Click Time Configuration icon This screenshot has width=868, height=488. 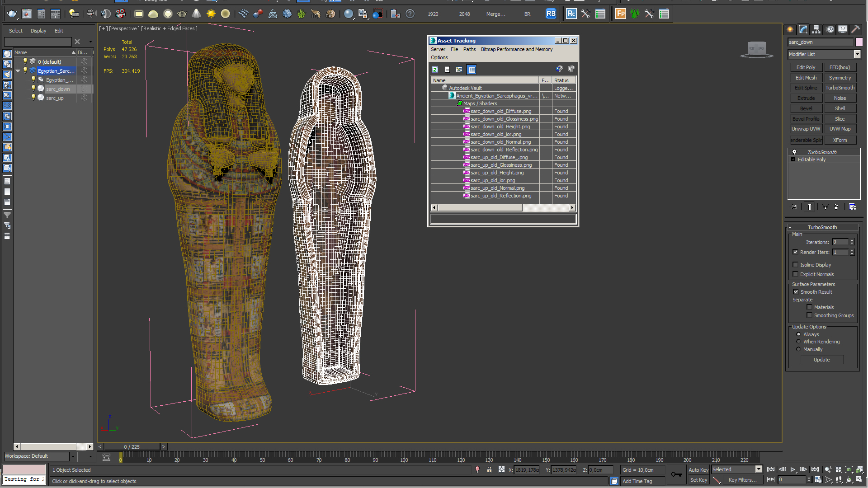coord(818,480)
